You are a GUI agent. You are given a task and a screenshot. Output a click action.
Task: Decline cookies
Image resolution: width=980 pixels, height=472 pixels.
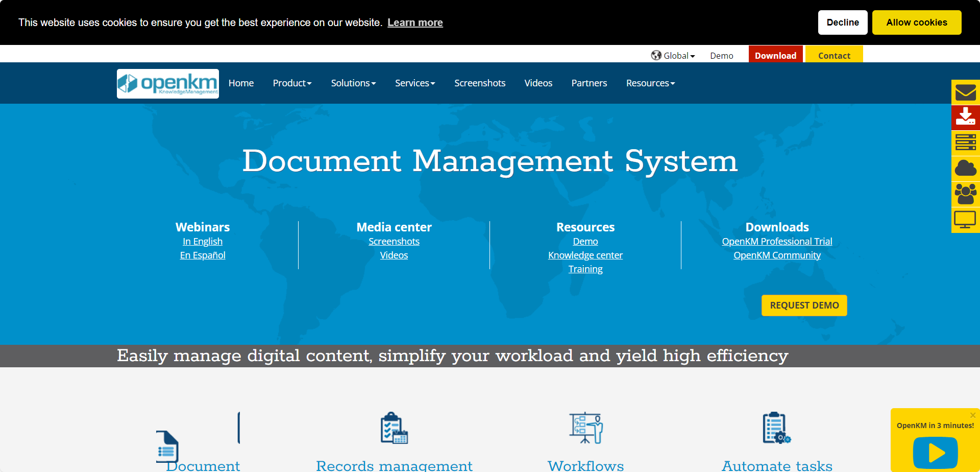click(x=843, y=22)
